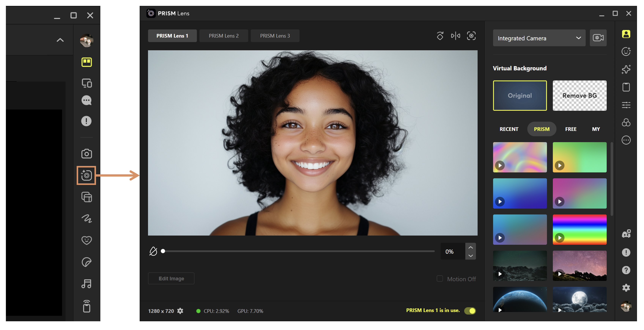Click the blur-off icon left of the slider
This screenshot has width=644, height=330.
point(153,251)
